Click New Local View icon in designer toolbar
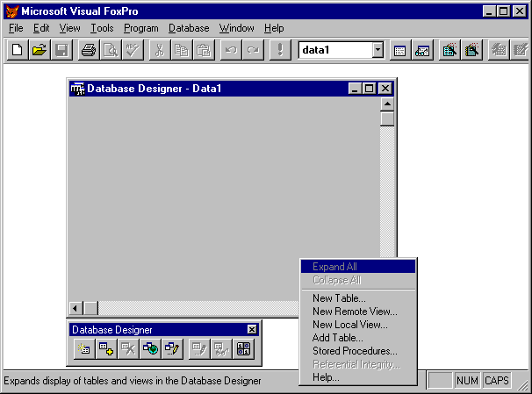The width and height of the screenshot is (532, 394). pyautogui.click(x=172, y=348)
